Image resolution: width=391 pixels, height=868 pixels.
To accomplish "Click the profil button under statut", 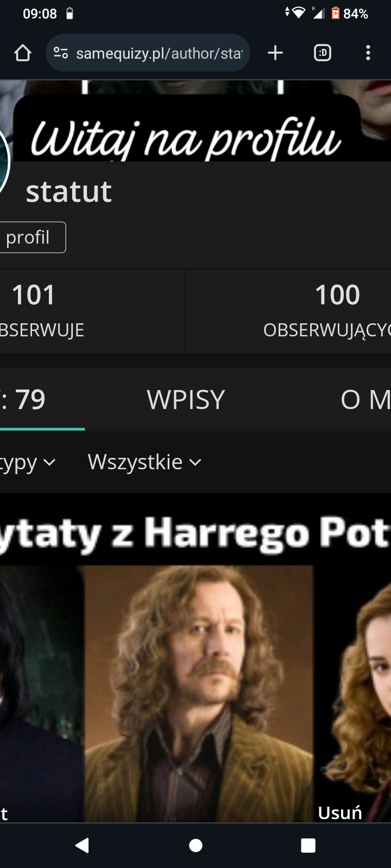I will click(x=33, y=237).
